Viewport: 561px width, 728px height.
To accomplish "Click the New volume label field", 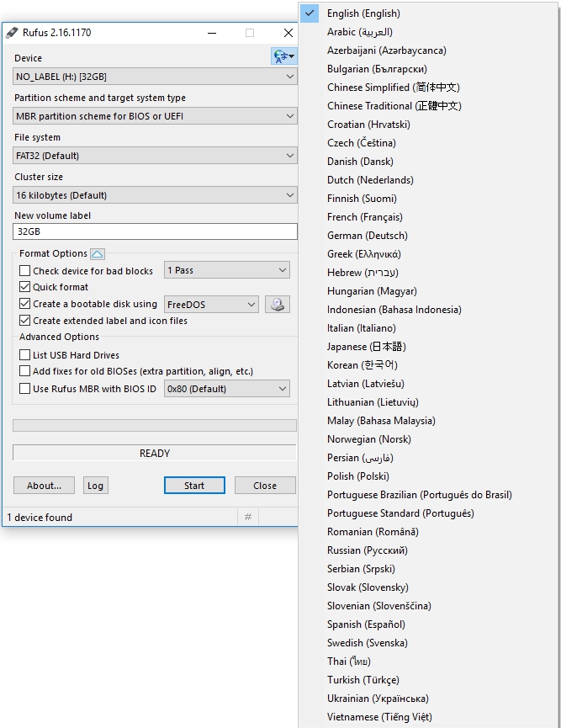I will pos(155,231).
